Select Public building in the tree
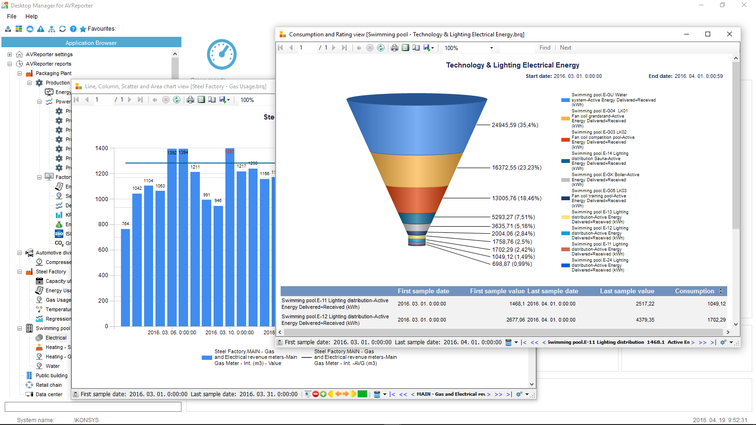 pyautogui.click(x=52, y=375)
